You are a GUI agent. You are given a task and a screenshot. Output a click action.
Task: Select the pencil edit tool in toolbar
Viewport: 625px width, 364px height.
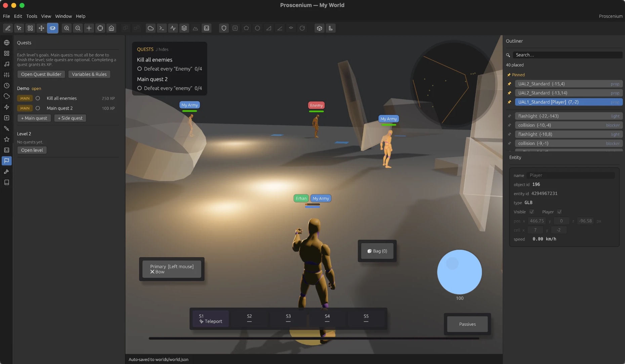tap(8, 28)
